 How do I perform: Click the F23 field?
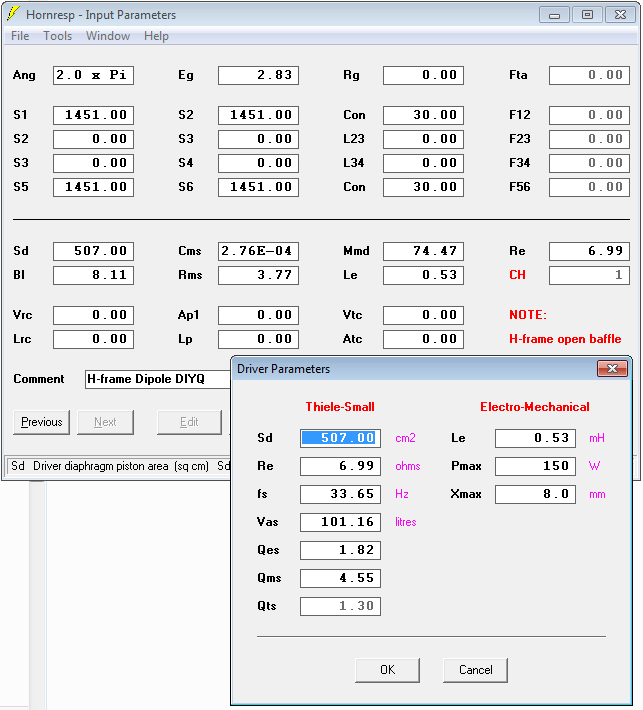point(590,139)
